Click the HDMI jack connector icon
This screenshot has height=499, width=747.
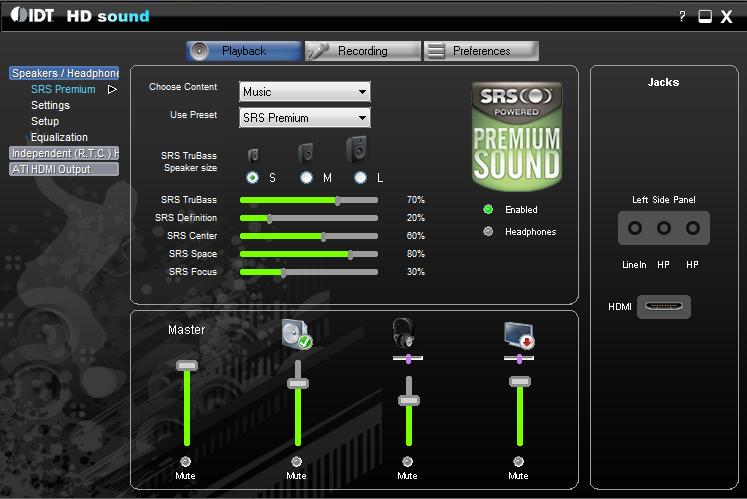(664, 306)
